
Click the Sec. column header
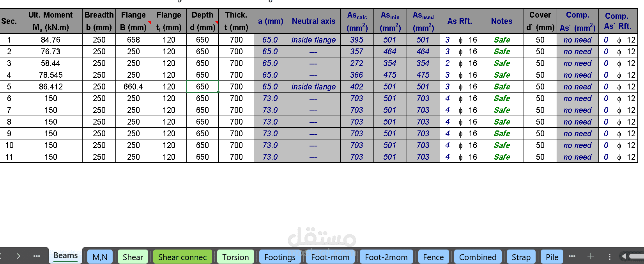[x=9, y=21]
